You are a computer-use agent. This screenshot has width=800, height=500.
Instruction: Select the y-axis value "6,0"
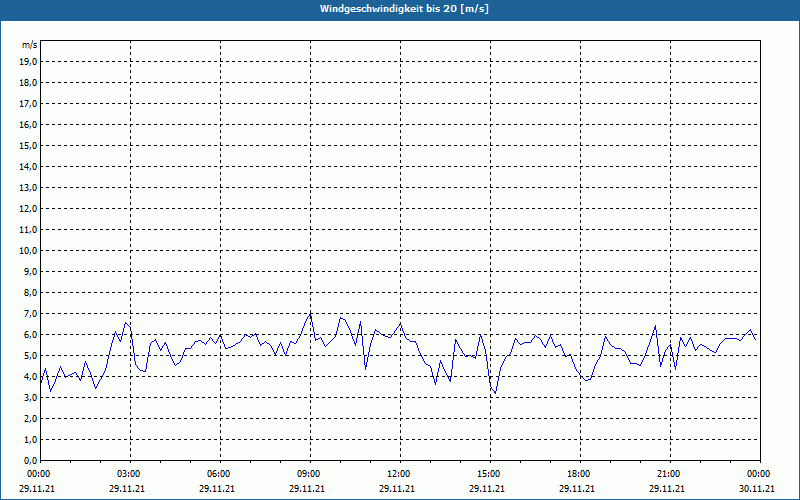(x=30, y=334)
